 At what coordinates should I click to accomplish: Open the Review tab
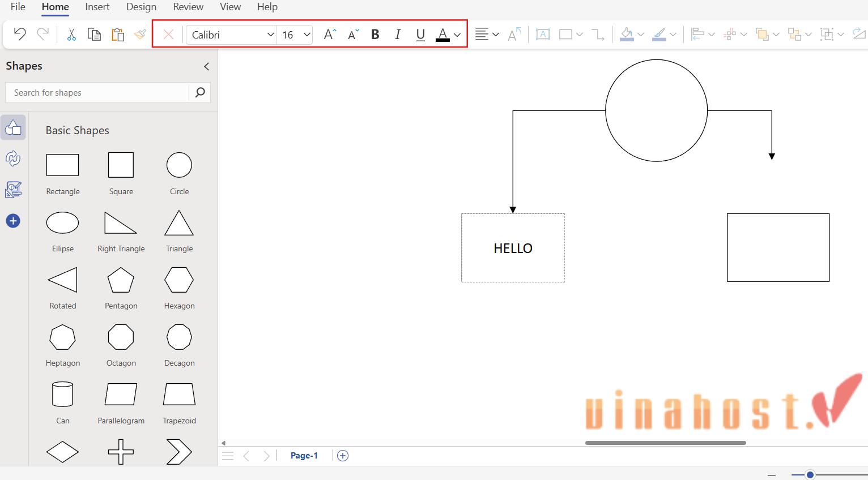click(x=188, y=7)
